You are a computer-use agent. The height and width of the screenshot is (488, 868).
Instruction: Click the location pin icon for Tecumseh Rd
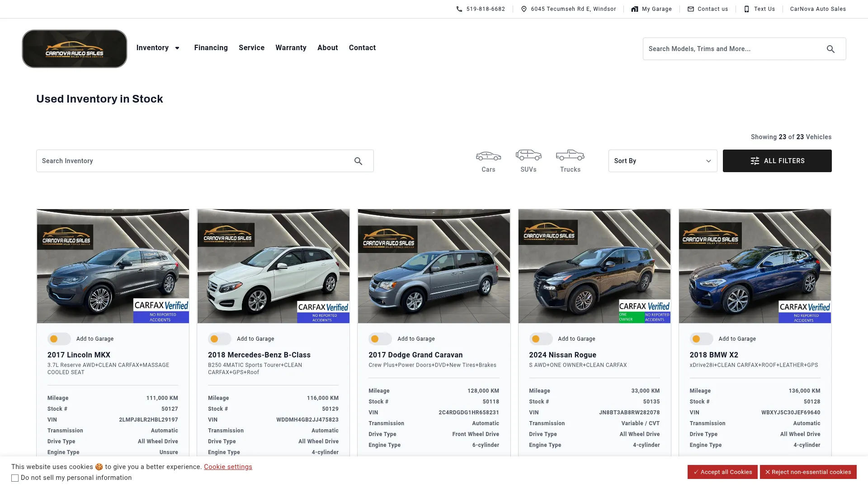pos(524,9)
